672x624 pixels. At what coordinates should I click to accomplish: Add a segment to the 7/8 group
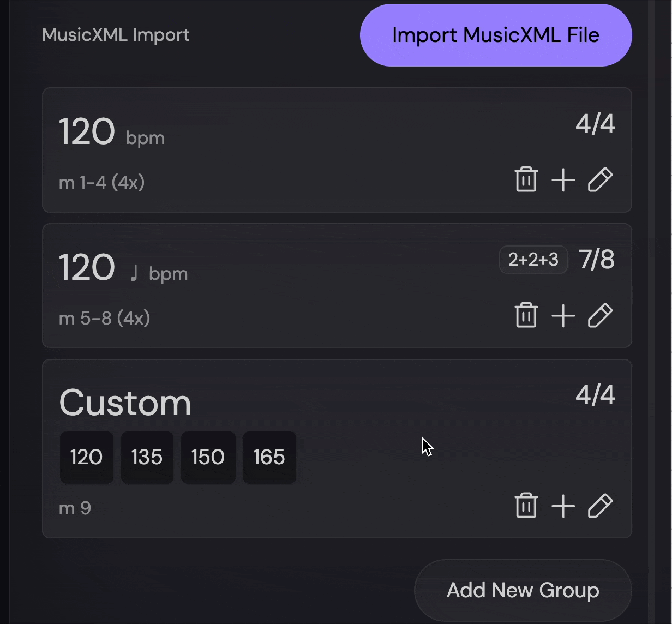(563, 315)
